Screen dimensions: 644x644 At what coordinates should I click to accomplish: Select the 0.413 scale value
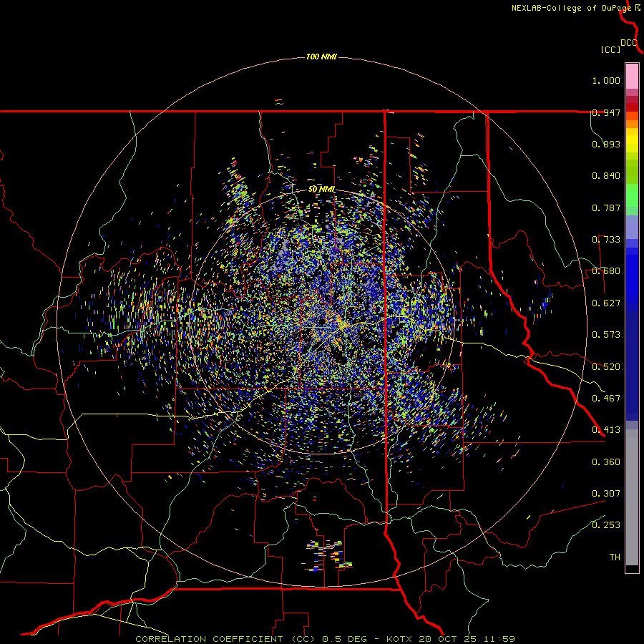(x=606, y=430)
